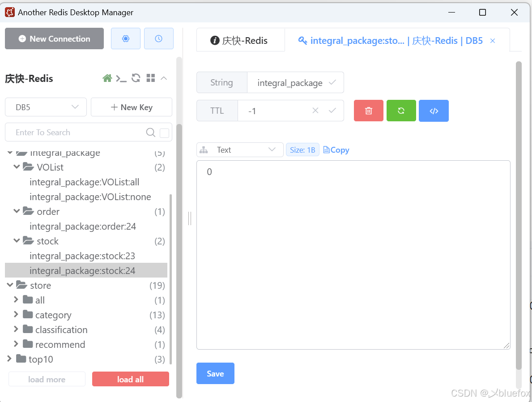Image resolution: width=532 pixels, height=402 pixels.
Task: Click the stock open folder icon
Action: pos(28,240)
